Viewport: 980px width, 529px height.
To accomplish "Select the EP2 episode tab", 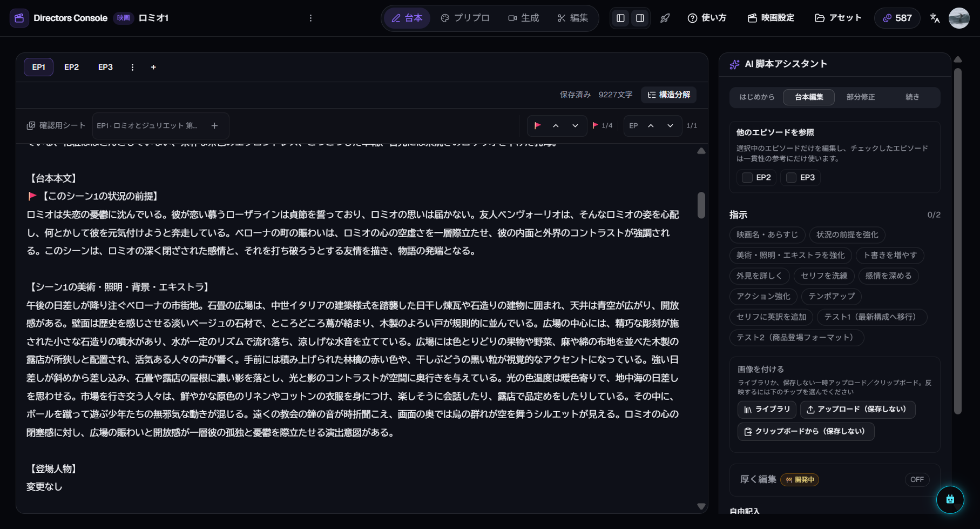I will [71, 67].
